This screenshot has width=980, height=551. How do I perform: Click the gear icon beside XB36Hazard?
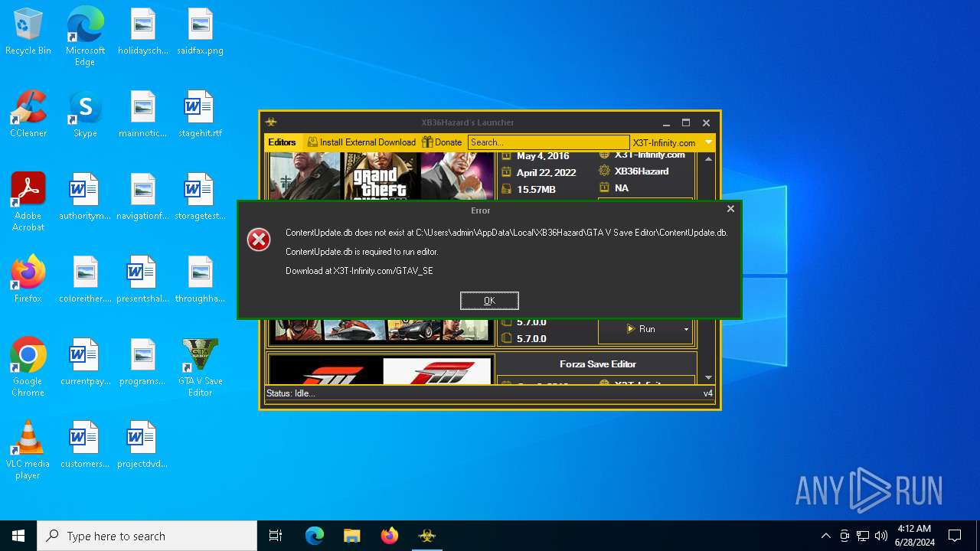tap(604, 171)
